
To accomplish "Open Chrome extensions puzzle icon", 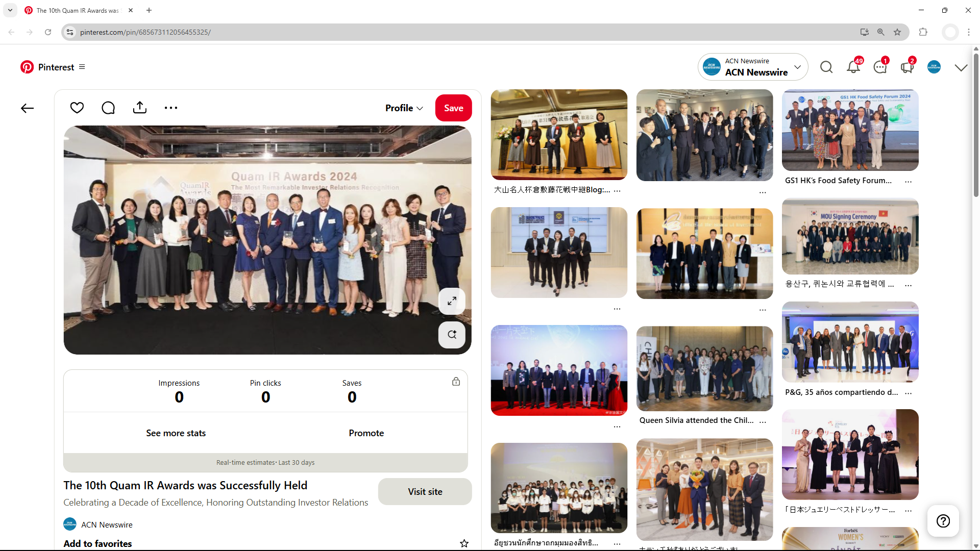I will pos(923,32).
